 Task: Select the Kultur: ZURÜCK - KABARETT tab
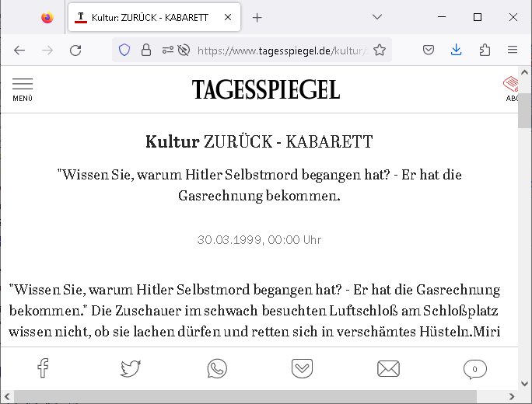pos(154,17)
